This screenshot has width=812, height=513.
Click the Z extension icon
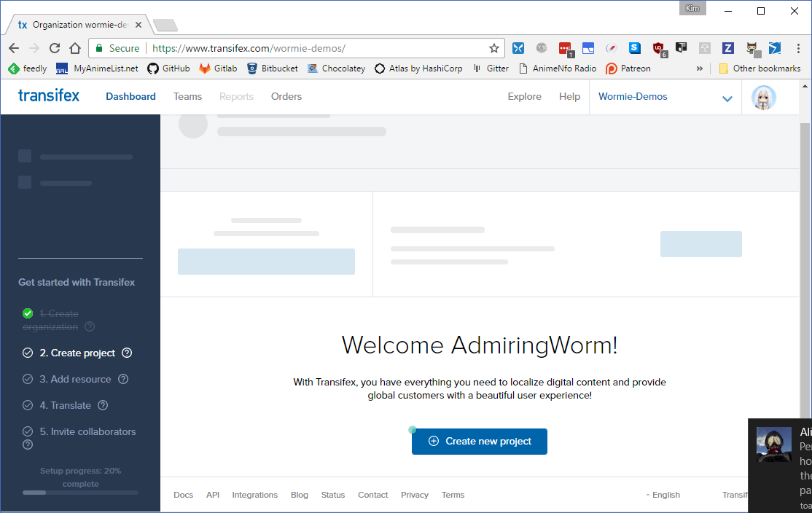(728, 48)
